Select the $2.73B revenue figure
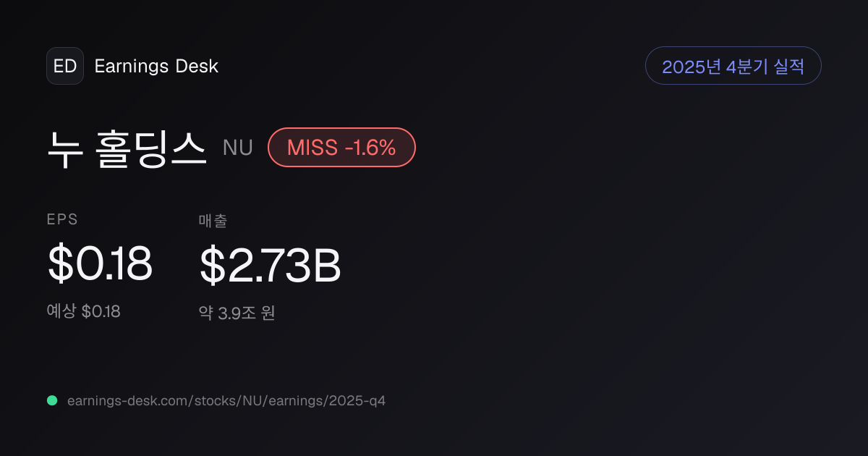 coord(270,266)
